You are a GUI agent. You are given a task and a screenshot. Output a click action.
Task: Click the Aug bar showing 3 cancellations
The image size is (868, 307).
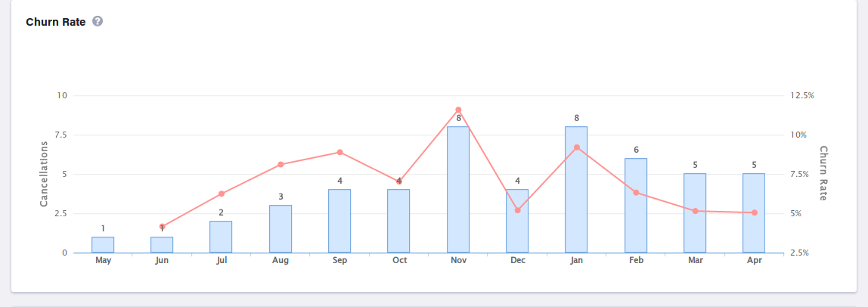[281, 228]
